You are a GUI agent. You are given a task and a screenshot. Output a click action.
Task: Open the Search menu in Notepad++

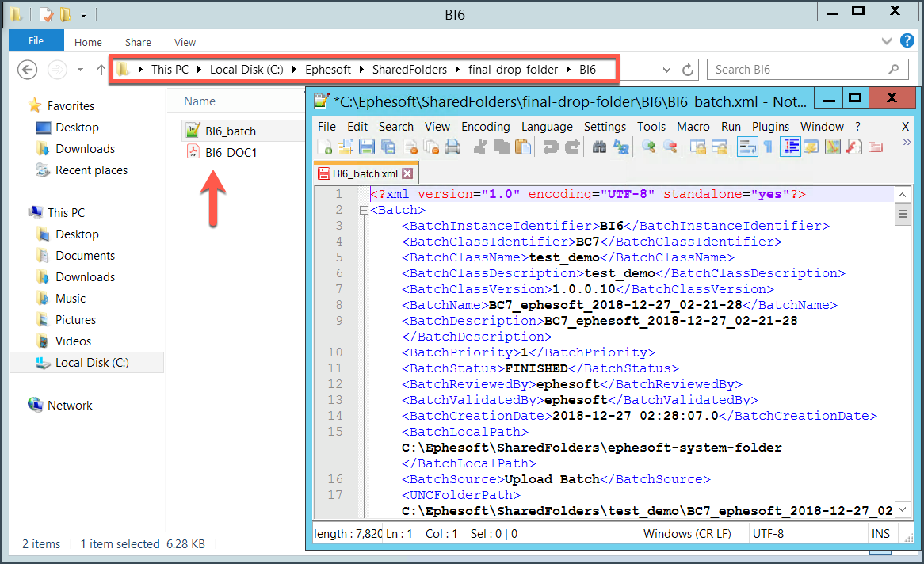click(x=396, y=127)
